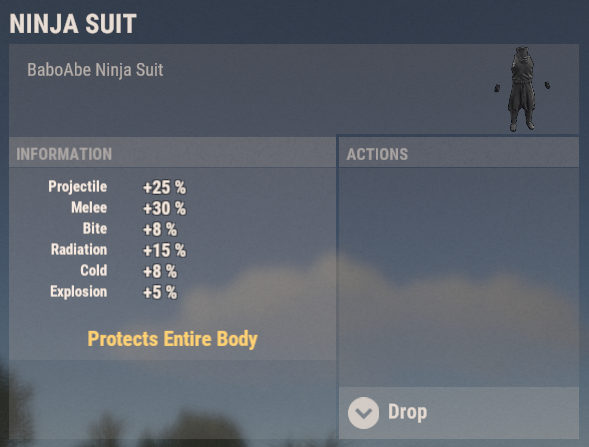Click the Melee stat label

point(89,208)
